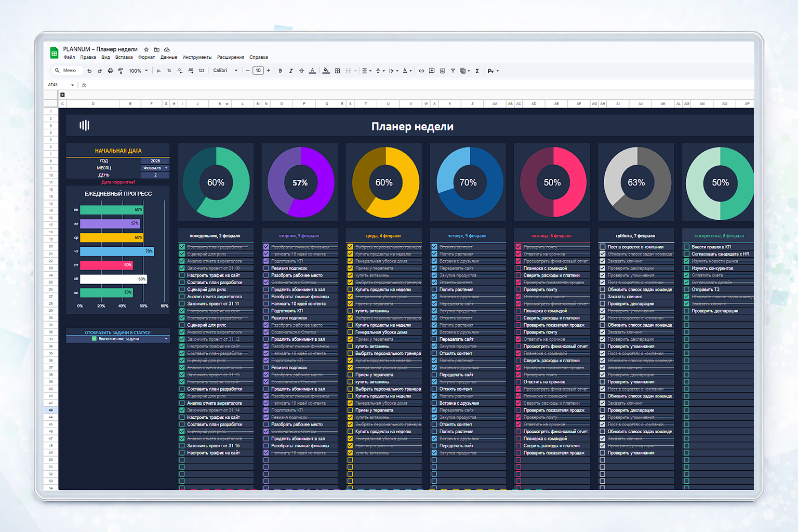Star the PLANNUM document

pos(147,49)
